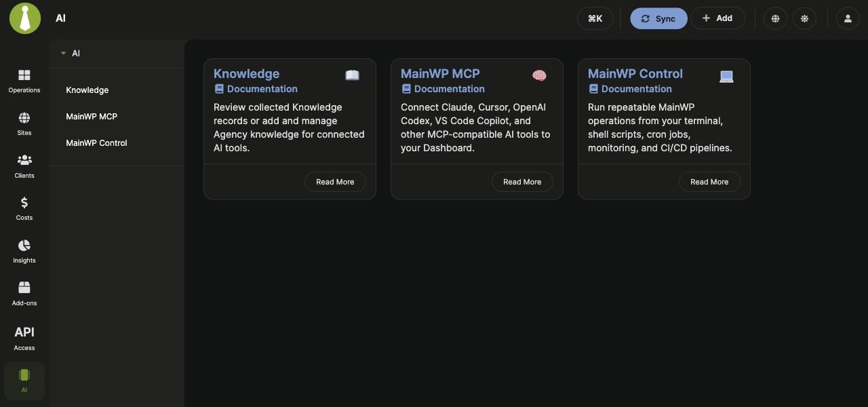Open the Knowledge card title
The height and width of the screenshot is (407, 868).
point(246,73)
